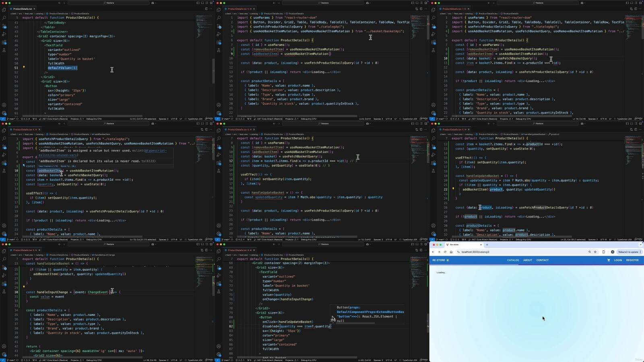
Task: Open Chrome tab search chevron dropdown
Action: click(640, 244)
